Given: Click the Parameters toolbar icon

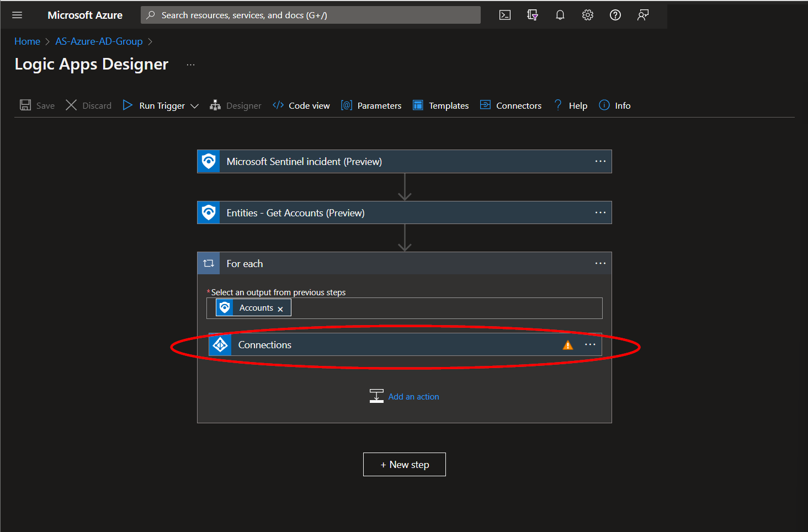Looking at the screenshot, I should coord(347,105).
